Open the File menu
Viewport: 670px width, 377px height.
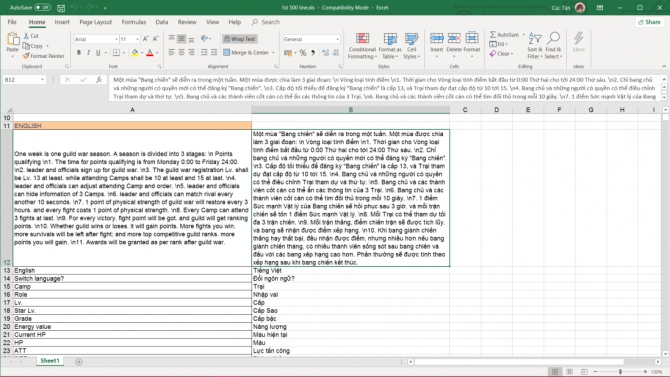(12, 22)
